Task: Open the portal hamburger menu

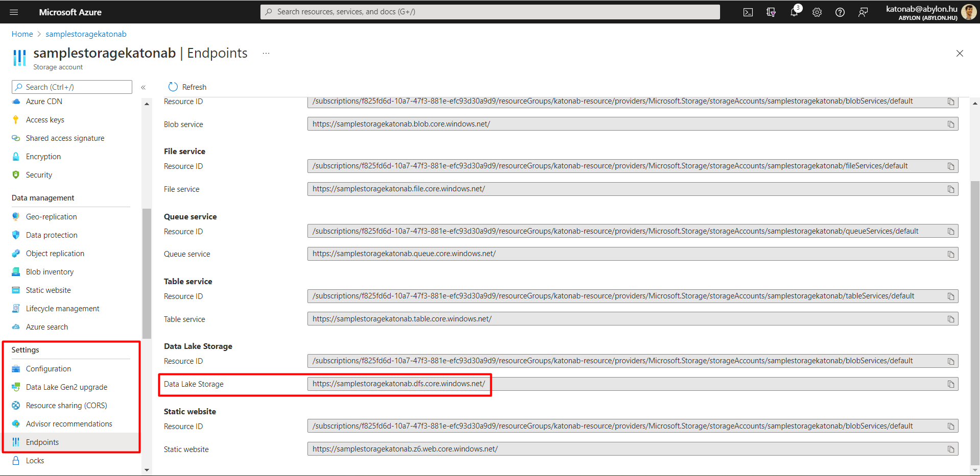Action: point(14,12)
